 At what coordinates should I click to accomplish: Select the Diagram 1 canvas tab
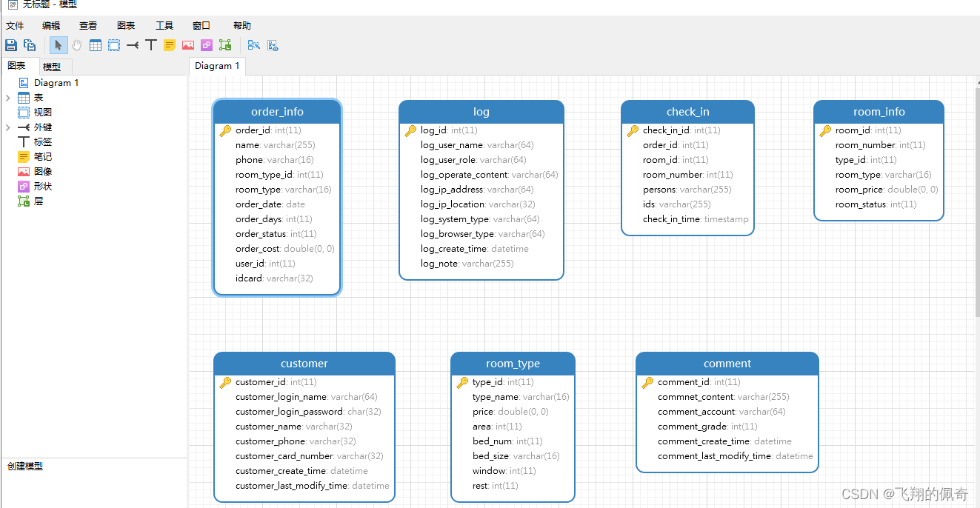[217, 66]
